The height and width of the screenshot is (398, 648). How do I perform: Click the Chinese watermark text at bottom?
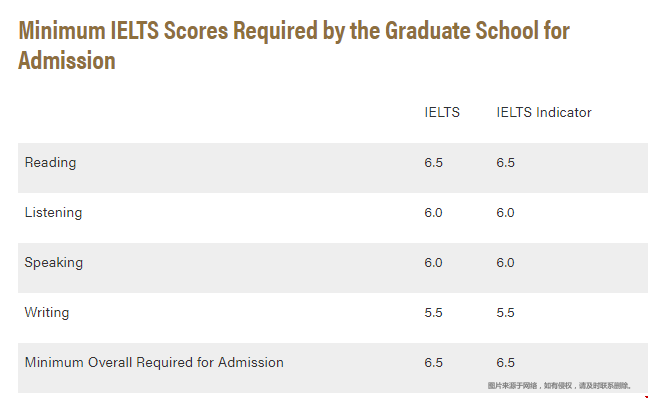(560, 386)
